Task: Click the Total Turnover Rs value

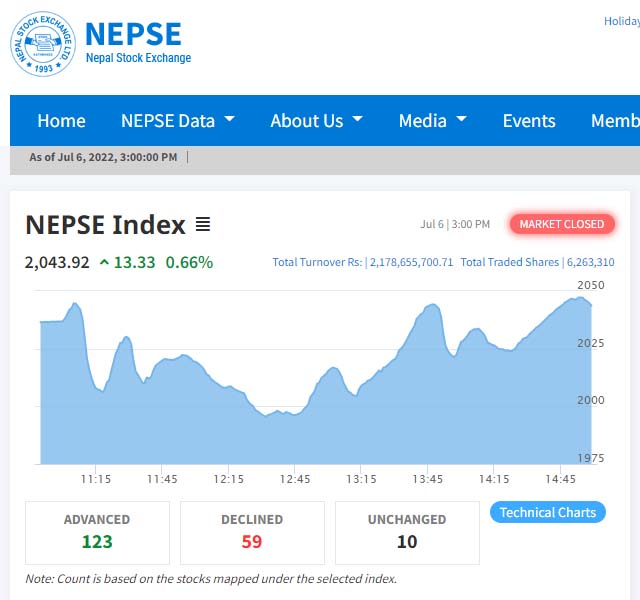Action: pos(411,263)
